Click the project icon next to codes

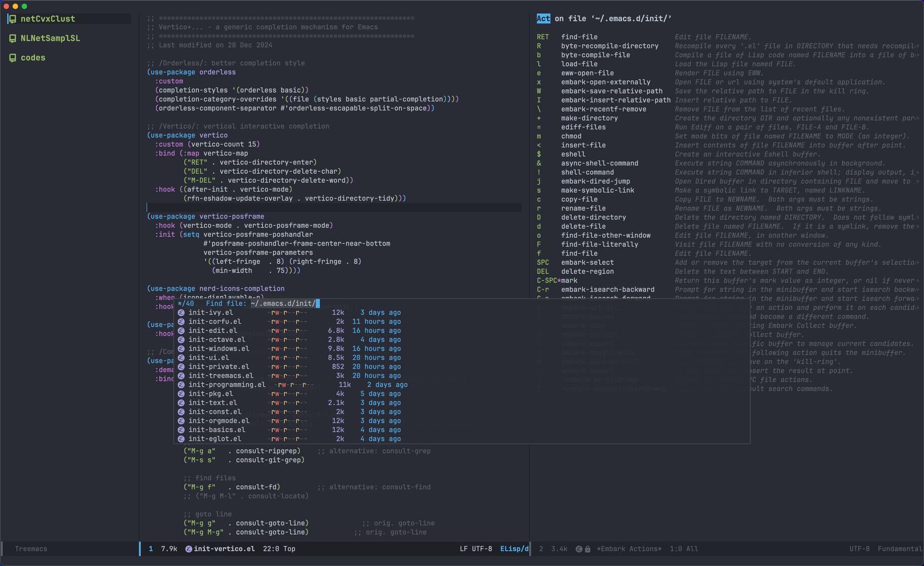pos(12,58)
